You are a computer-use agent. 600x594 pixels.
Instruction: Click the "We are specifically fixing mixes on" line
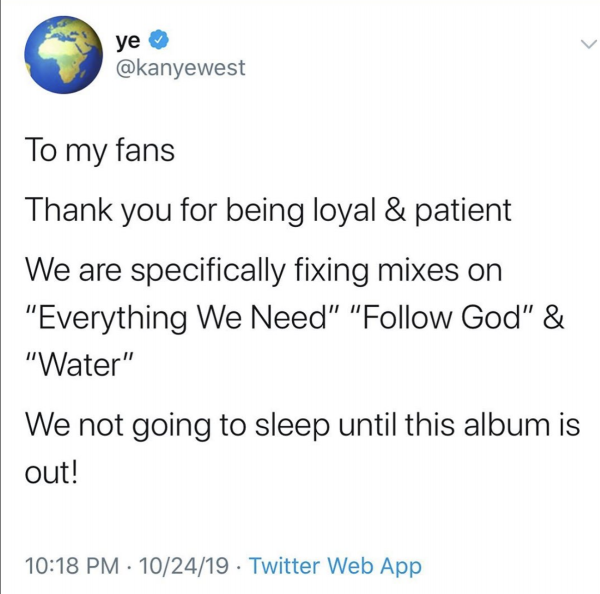click(263, 269)
